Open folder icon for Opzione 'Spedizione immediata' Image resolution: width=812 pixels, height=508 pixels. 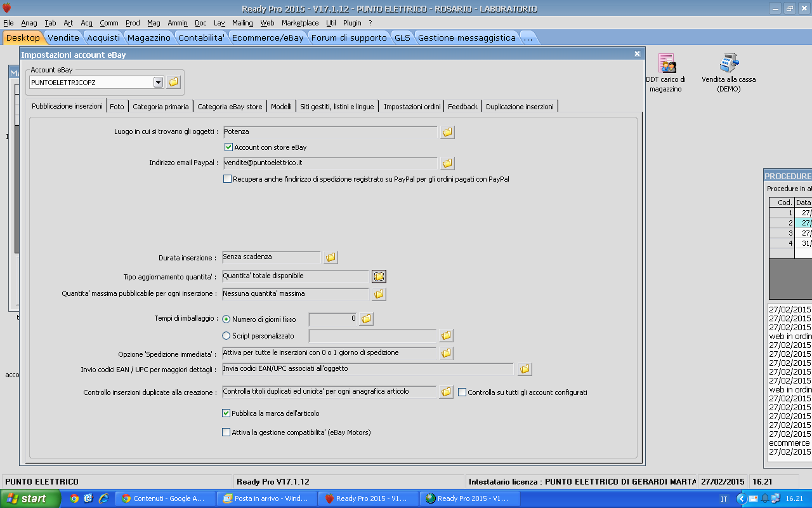[446, 352]
